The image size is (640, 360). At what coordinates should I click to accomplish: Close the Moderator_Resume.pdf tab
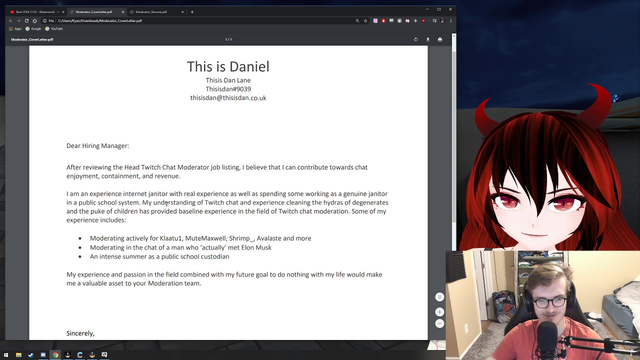(x=182, y=12)
